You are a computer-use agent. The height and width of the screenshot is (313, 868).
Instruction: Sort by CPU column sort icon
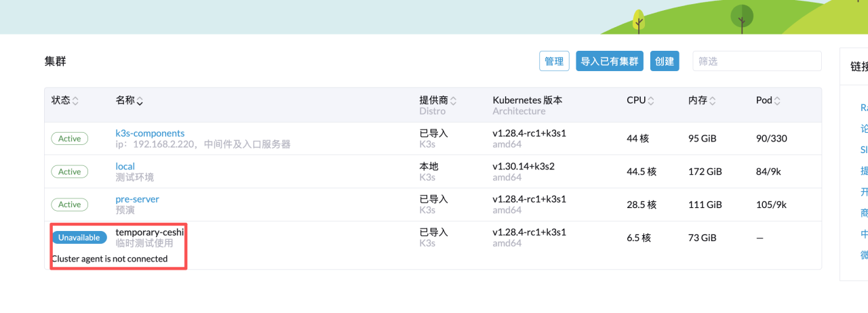651,101
